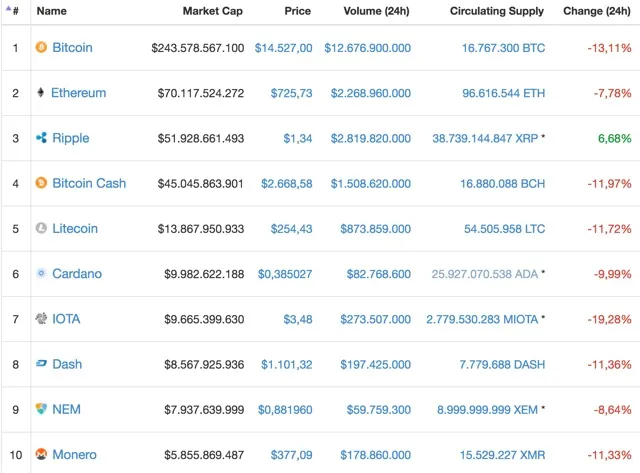
Task: Click the IOTA logo icon
Action: (41, 319)
